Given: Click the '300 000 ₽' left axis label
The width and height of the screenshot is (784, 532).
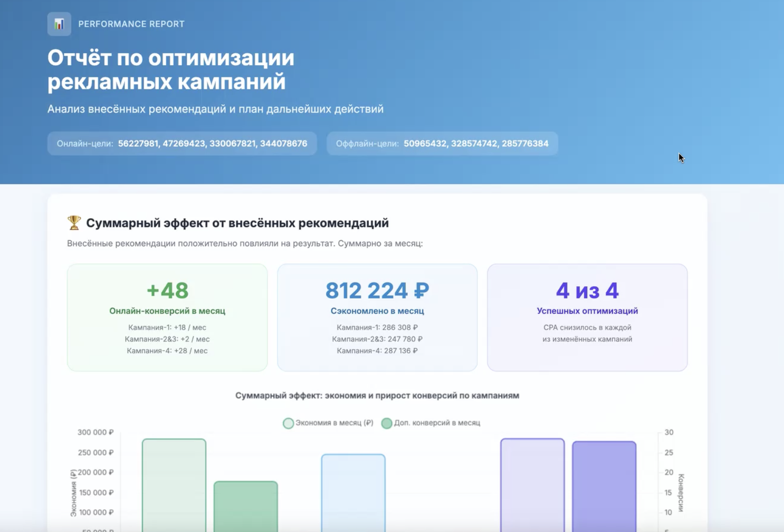Looking at the screenshot, I should tap(96, 432).
